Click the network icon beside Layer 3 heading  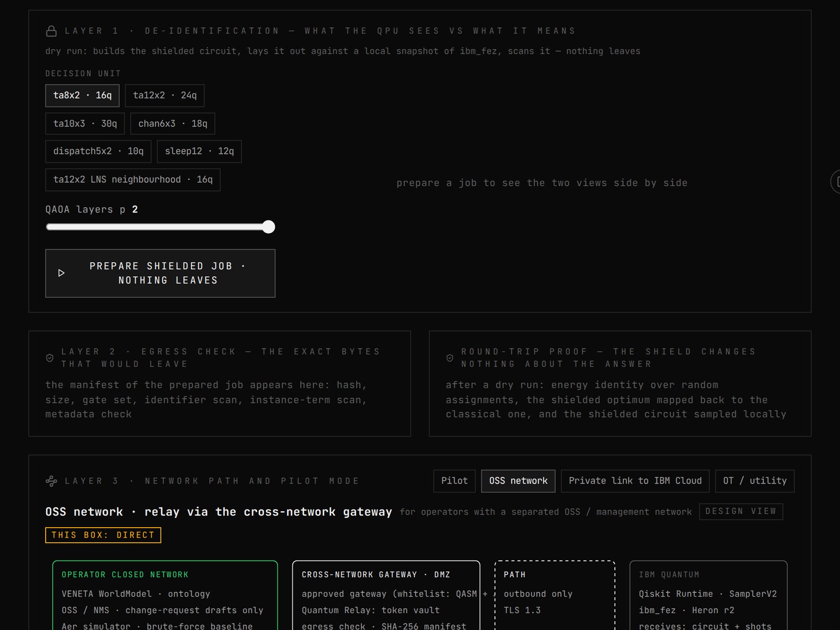[x=51, y=481]
